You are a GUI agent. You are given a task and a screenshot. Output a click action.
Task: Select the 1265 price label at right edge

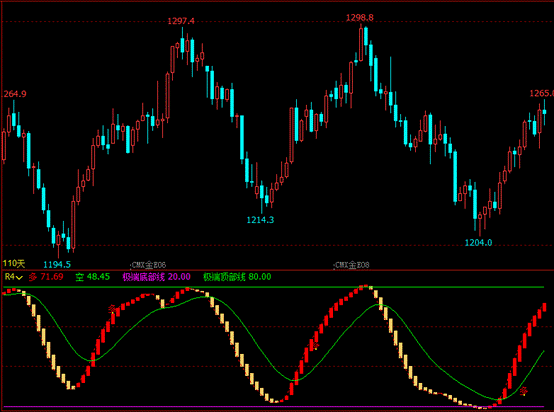[x=541, y=93]
